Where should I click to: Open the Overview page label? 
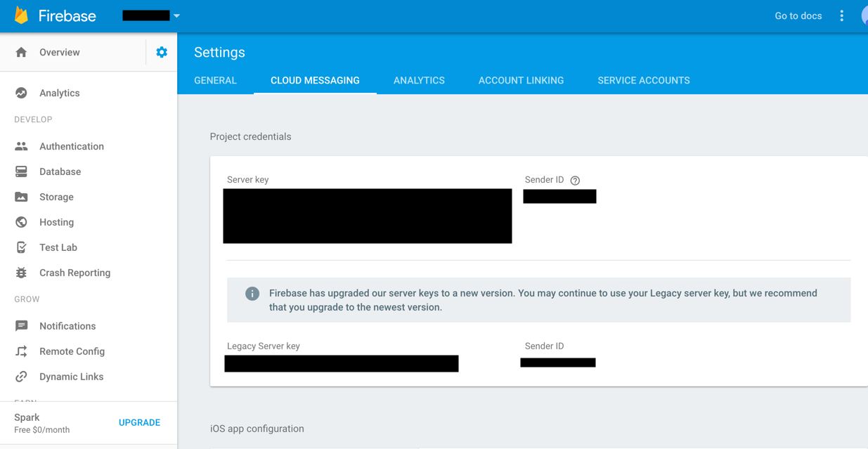[x=60, y=52]
